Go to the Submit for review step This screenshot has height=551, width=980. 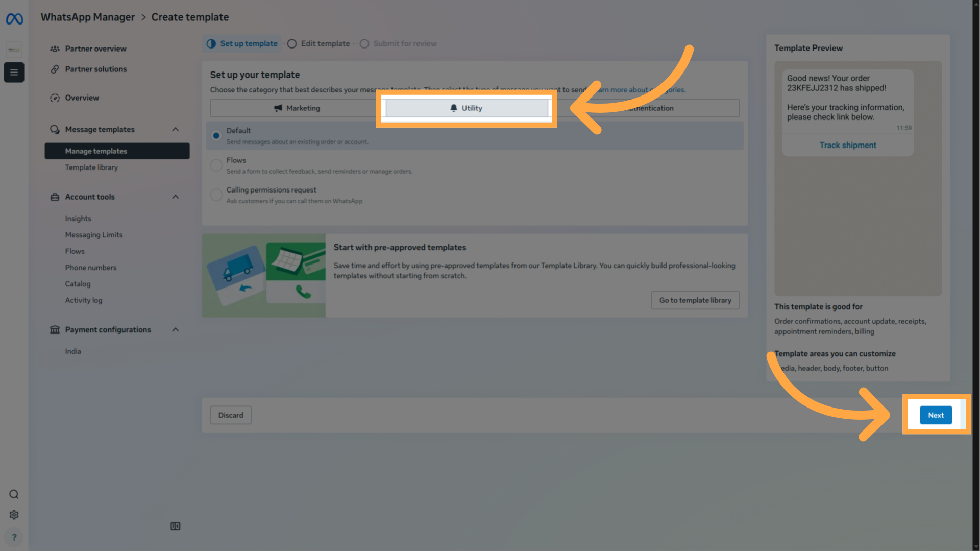pos(398,44)
